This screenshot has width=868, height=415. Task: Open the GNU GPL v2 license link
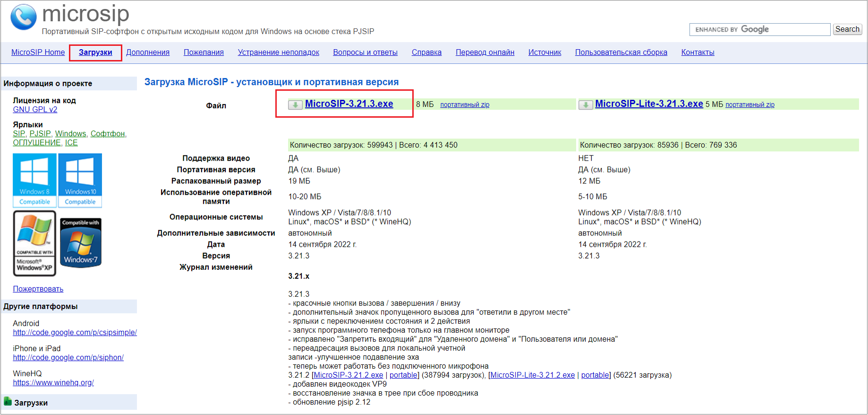pyautogui.click(x=35, y=110)
